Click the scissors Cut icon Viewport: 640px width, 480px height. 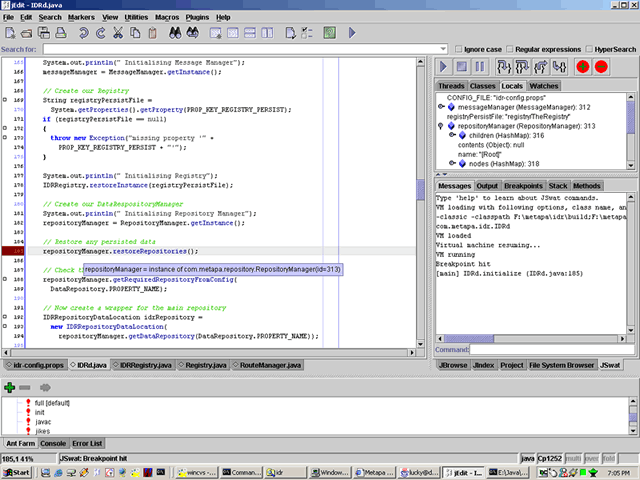[118, 33]
